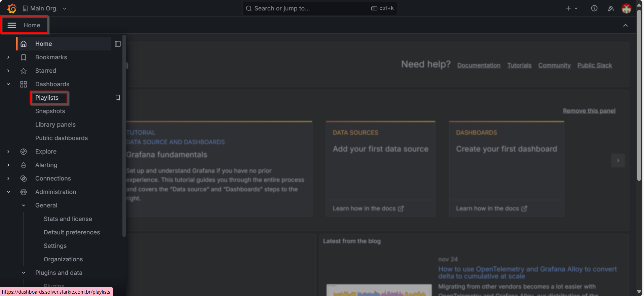Click the Home house icon
Image resolution: width=644 pixels, height=296 pixels.
click(x=24, y=44)
